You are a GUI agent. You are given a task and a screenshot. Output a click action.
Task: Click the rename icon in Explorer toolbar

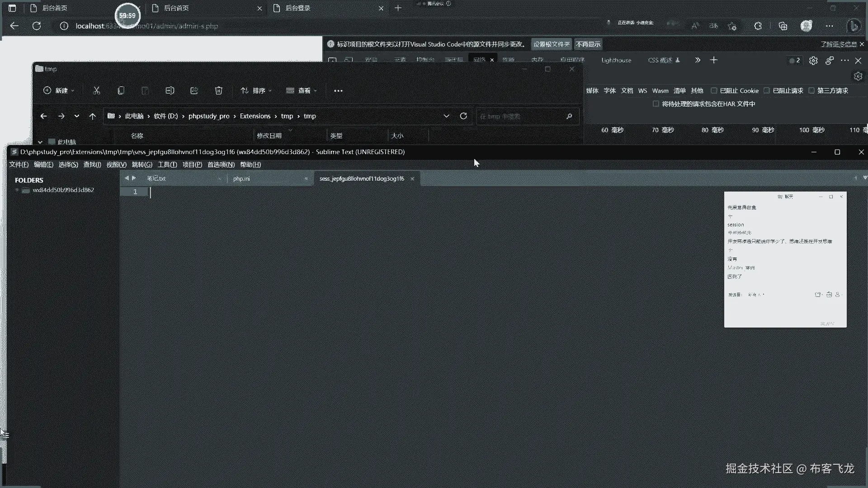click(x=170, y=91)
